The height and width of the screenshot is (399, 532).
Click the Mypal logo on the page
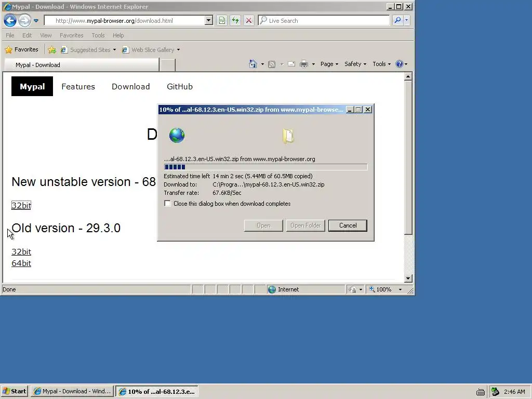coord(32,87)
